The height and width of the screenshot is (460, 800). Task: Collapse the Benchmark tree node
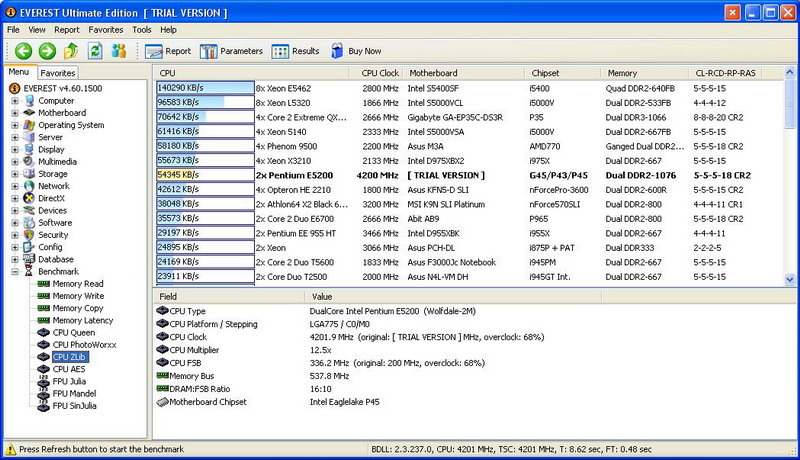tap(15, 272)
